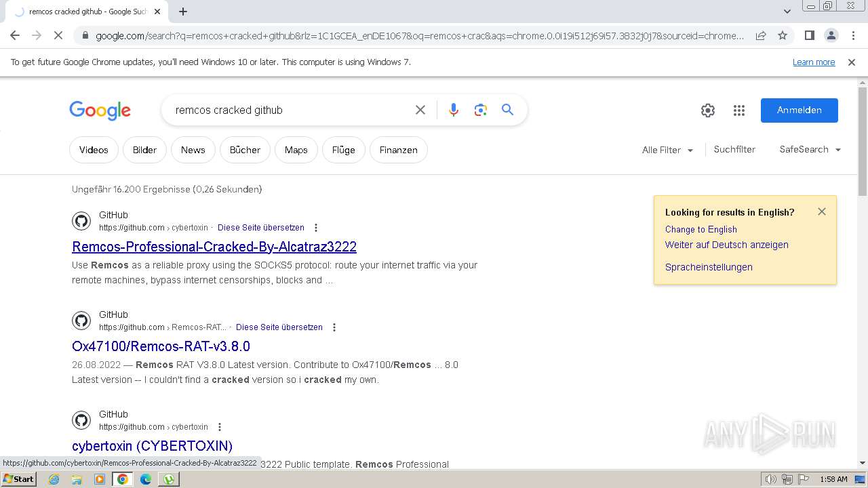This screenshot has width=868, height=488.
Task: Click Change to English
Action: 701,229
